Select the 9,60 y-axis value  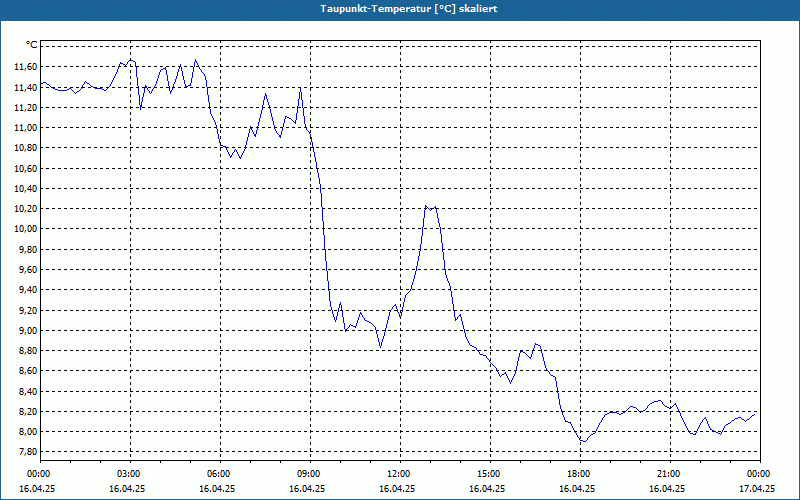29,269
